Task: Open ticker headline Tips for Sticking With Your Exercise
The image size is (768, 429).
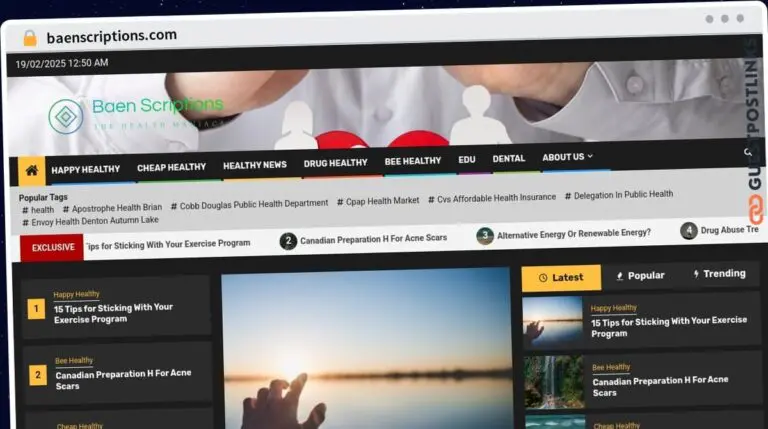Action: (168, 244)
